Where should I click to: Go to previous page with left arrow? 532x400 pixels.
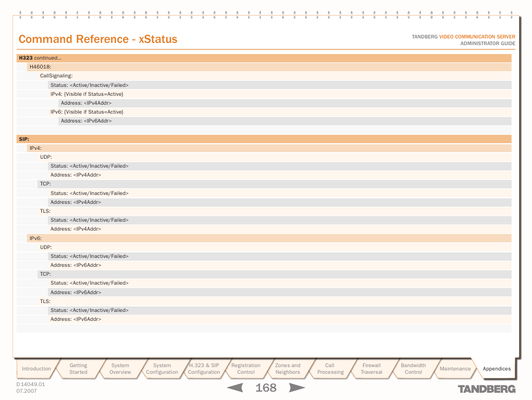point(235,387)
